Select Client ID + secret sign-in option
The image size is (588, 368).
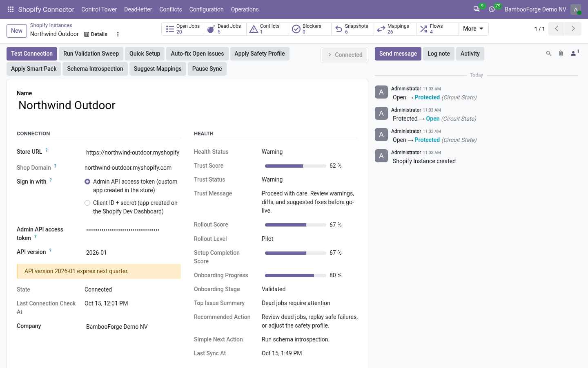pyautogui.click(x=87, y=203)
